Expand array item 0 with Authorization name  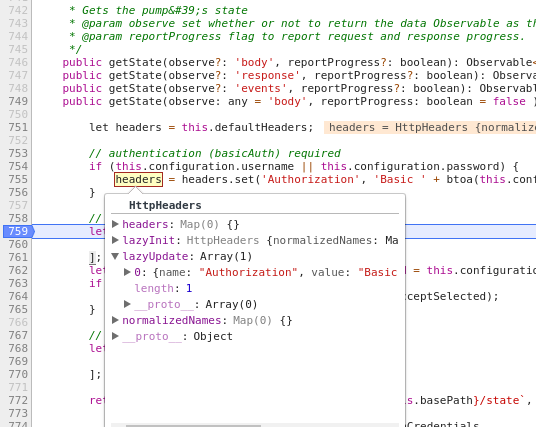pyautogui.click(x=127, y=272)
